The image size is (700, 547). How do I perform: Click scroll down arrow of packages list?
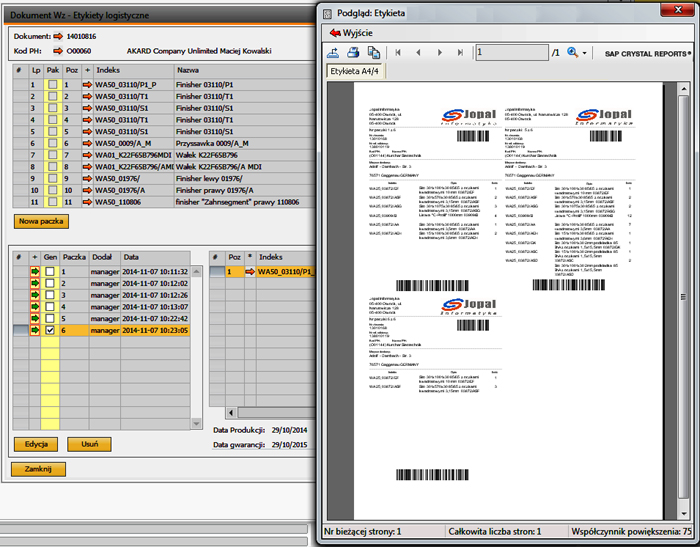coord(196,423)
